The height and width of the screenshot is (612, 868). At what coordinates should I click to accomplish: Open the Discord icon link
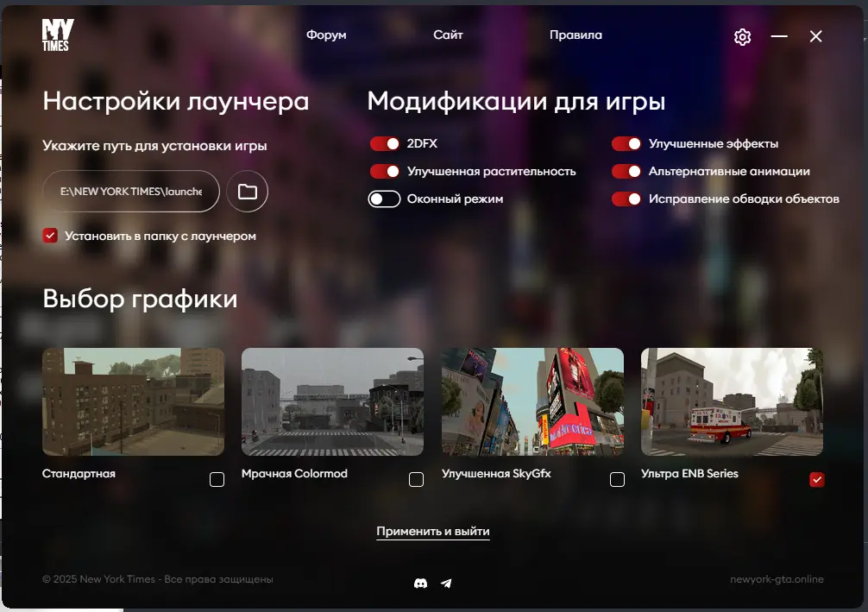tap(420, 584)
